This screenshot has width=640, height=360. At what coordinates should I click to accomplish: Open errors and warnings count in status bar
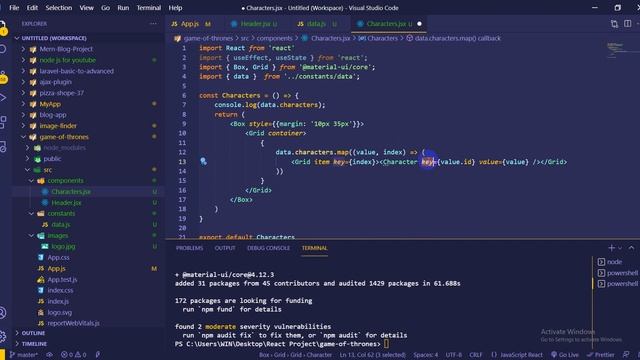[73, 355]
